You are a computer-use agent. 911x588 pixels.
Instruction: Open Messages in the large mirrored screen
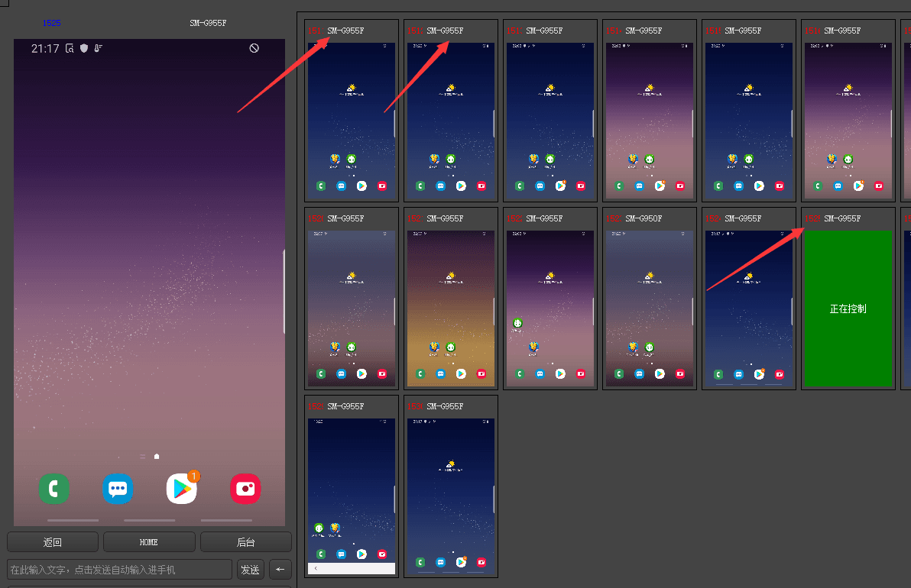click(x=118, y=489)
